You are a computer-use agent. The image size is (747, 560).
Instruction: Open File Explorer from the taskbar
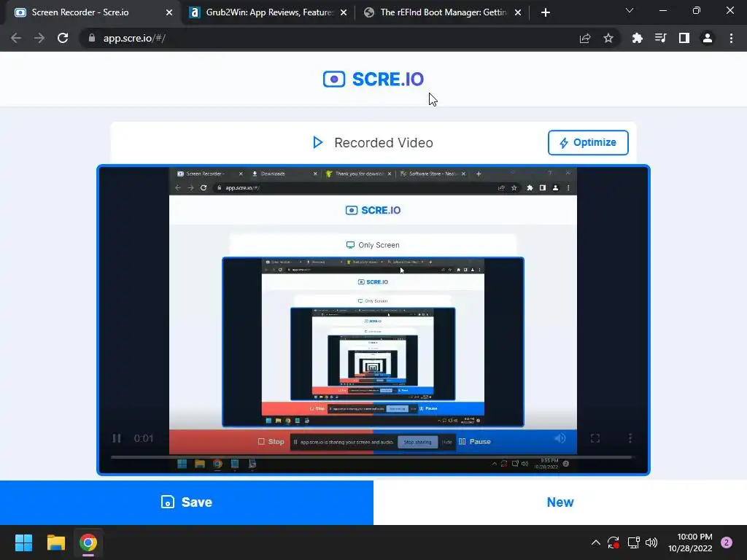pos(55,542)
